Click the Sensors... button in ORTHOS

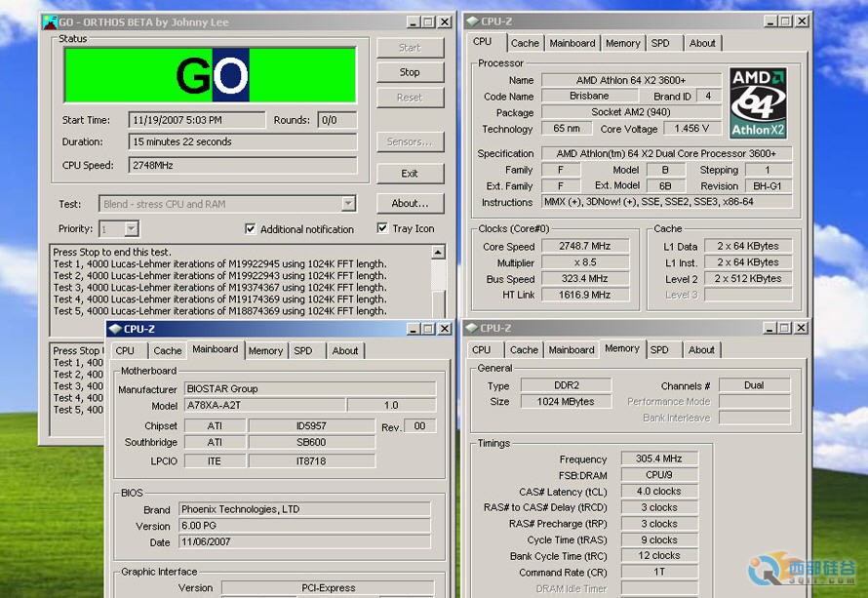click(410, 142)
